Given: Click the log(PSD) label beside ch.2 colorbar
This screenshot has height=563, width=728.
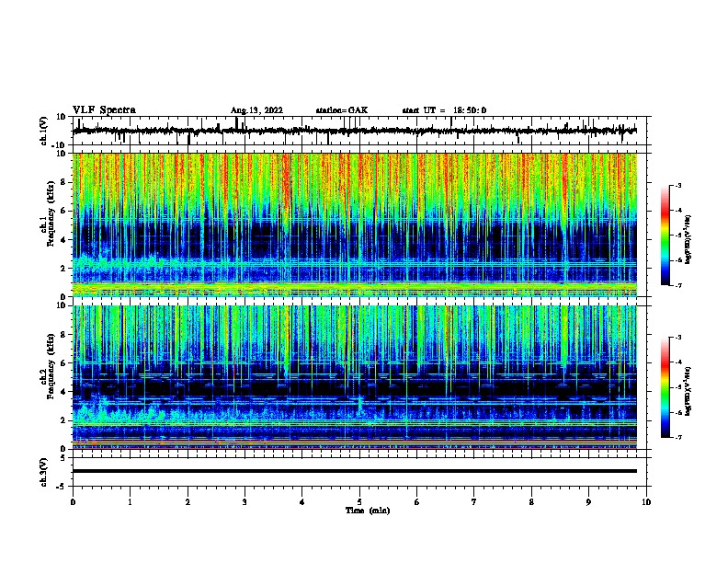Looking at the screenshot, I should coord(688,391).
